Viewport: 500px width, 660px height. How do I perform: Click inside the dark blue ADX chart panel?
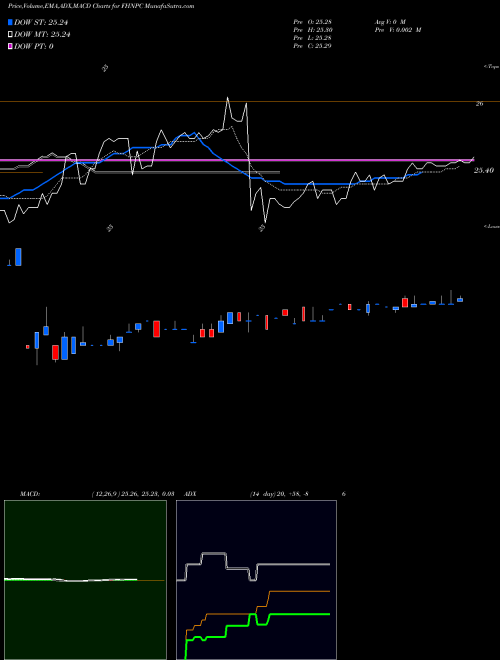tap(256, 580)
